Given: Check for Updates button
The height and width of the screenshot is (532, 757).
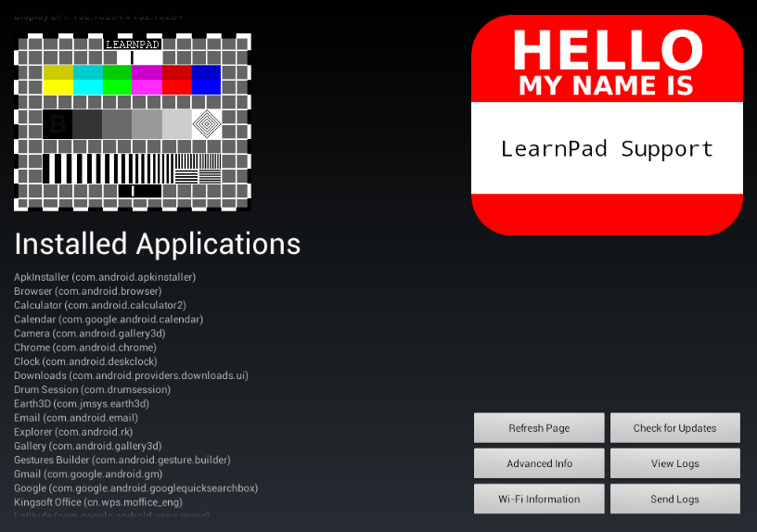Looking at the screenshot, I should (675, 428).
